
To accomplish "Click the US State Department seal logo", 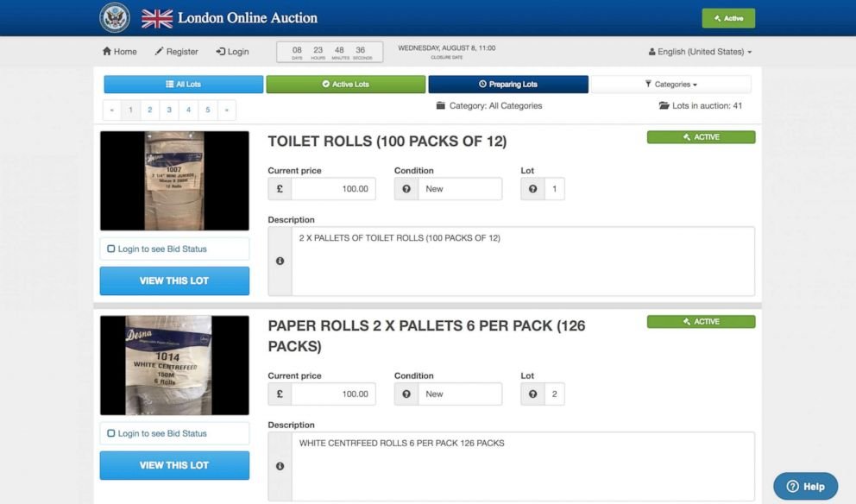I will point(115,17).
